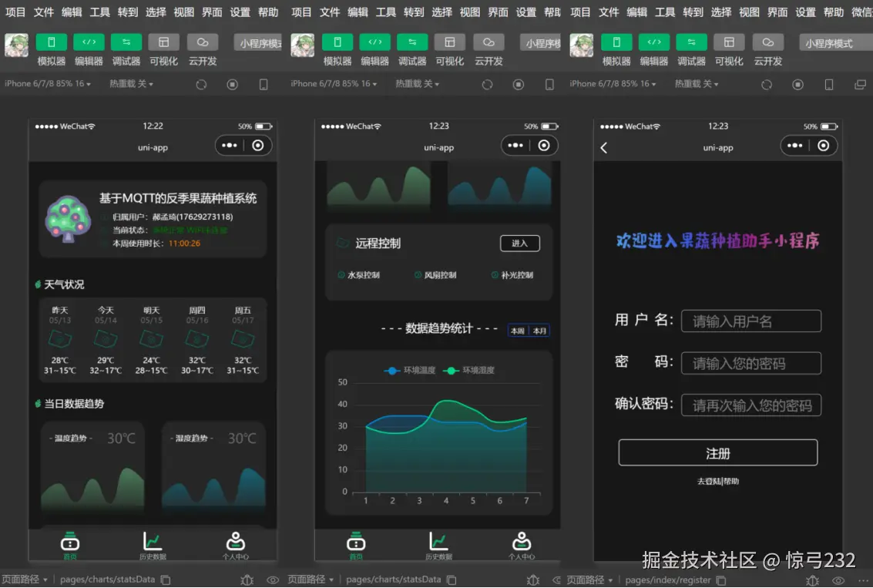Focus the 请输入您的密码 field
873x588 pixels.
[751, 364]
